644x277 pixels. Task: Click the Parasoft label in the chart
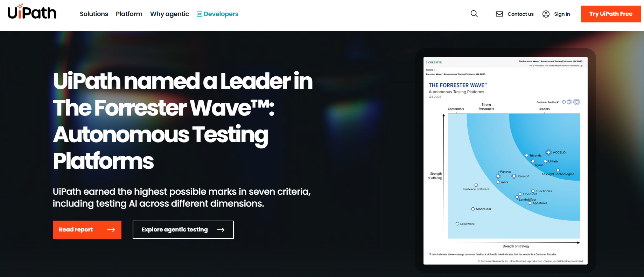click(523, 176)
